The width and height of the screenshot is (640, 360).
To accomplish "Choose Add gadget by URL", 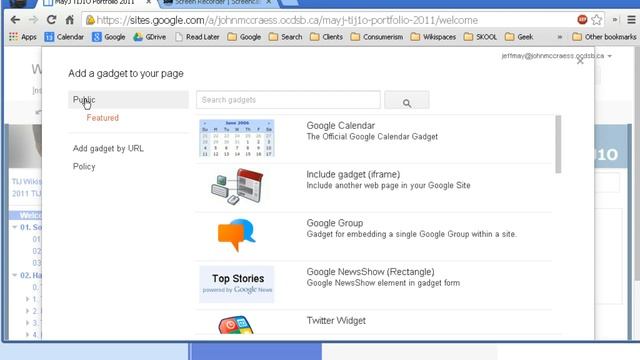I will tap(108, 149).
